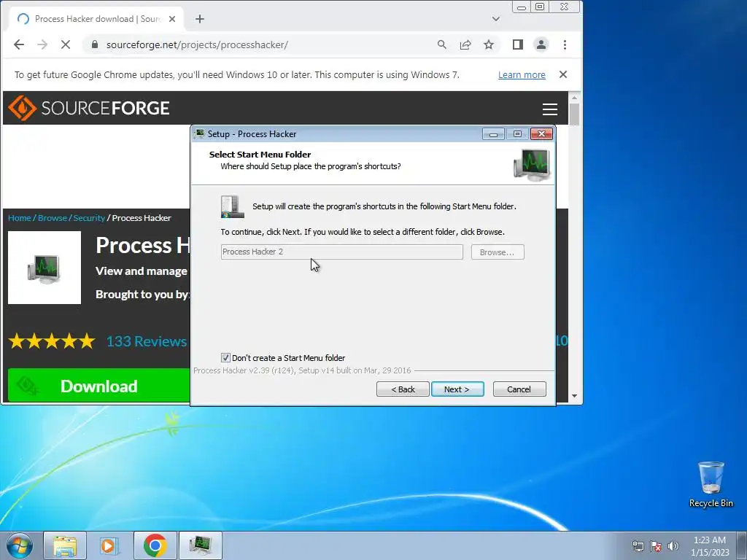The height and width of the screenshot is (560, 747).
Task: Open the Chrome profile menu
Action: 541,44
